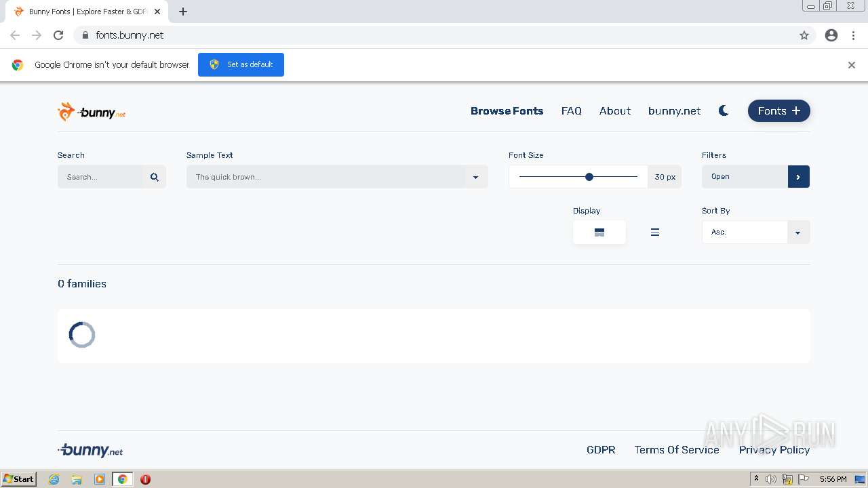Open the Chrome profile icon
The width and height of the screenshot is (868, 488).
pos(831,35)
